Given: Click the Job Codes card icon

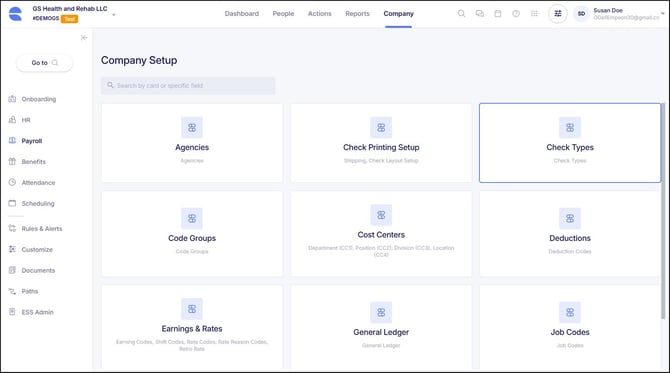Looking at the screenshot, I should point(570,312).
